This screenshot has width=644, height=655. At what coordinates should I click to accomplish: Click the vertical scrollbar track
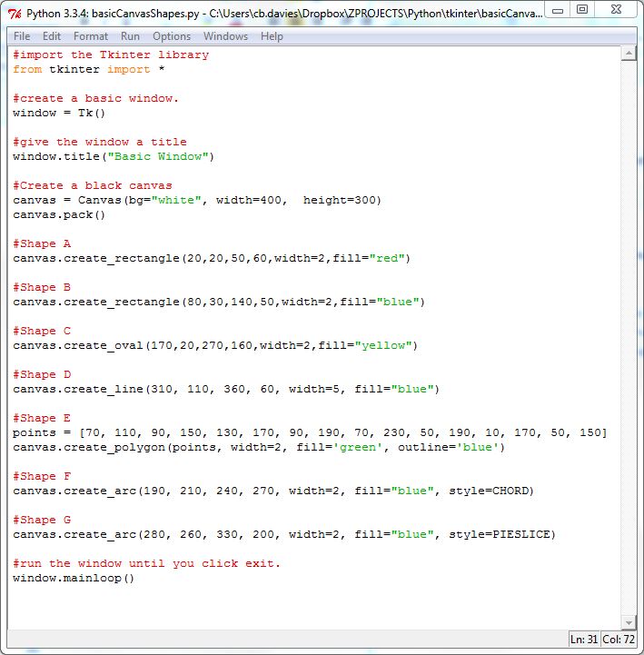click(629, 338)
